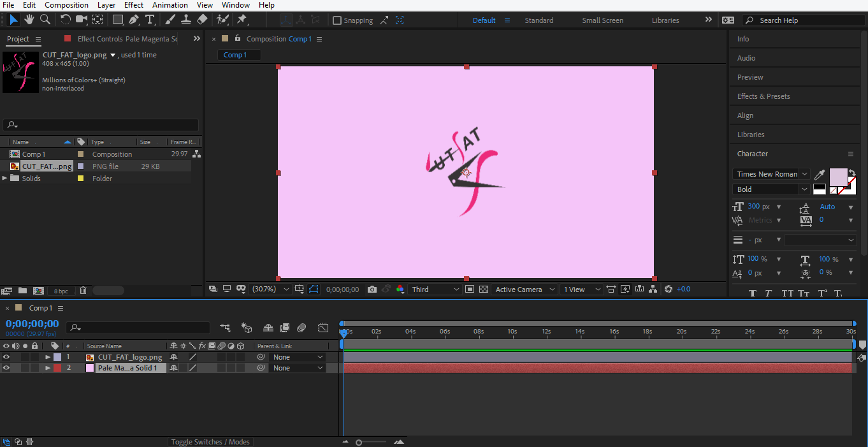
Task: Click the Toggle Switches / Modes button
Action: click(210, 442)
